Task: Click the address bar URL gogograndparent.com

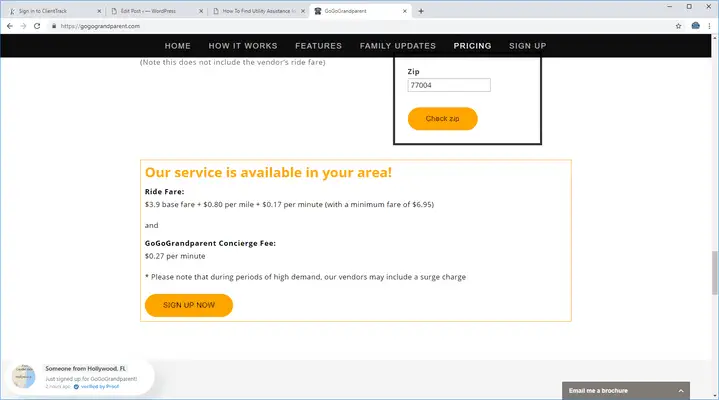Action: 100,26
